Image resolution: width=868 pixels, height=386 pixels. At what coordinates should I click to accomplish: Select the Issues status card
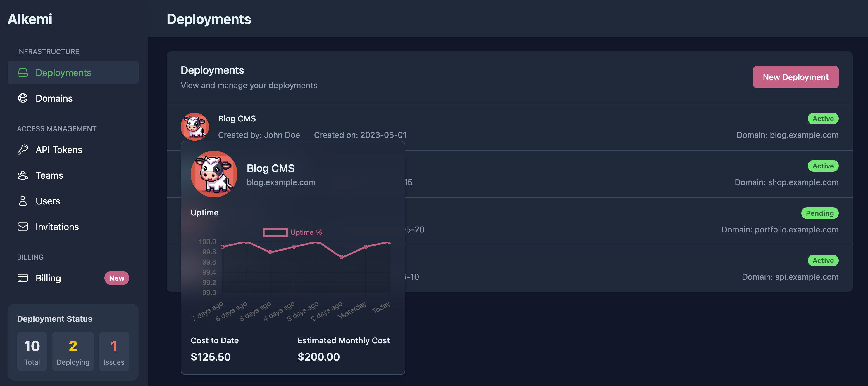point(114,352)
